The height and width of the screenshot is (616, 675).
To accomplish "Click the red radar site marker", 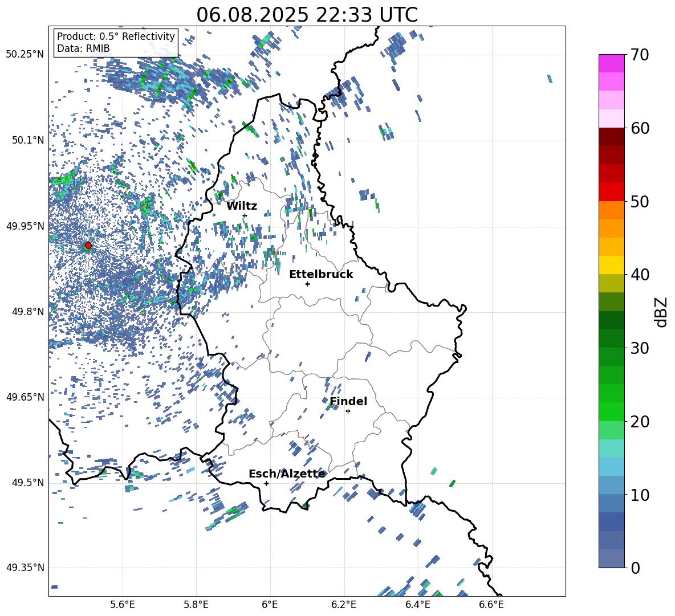I will pos(88,245).
